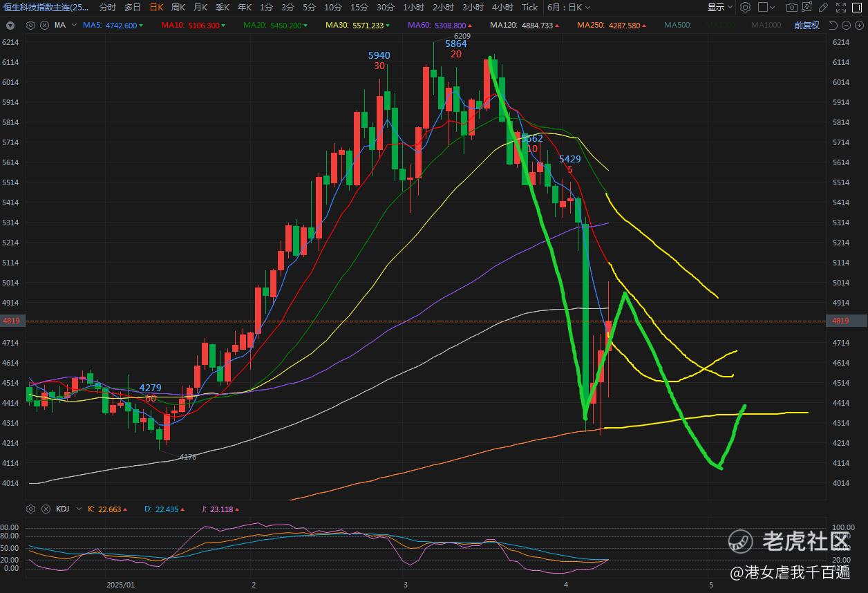Screen dimensions: 868x593
Task: Select the 1分 one-minute period
Action: tap(266, 8)
